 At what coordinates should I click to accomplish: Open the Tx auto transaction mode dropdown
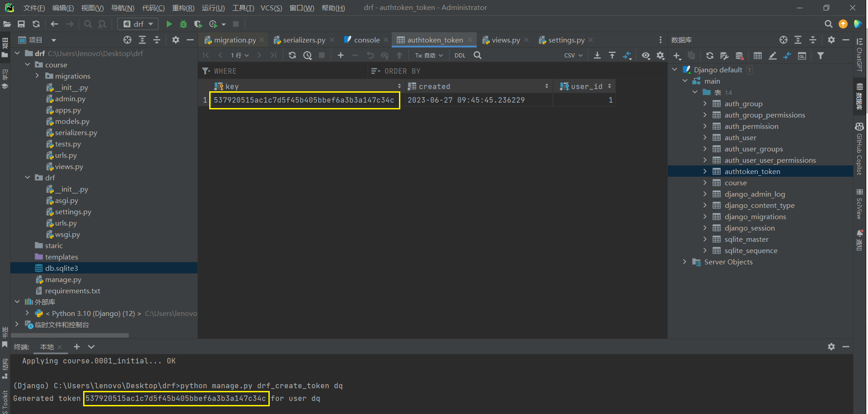(x=429, y=55)
